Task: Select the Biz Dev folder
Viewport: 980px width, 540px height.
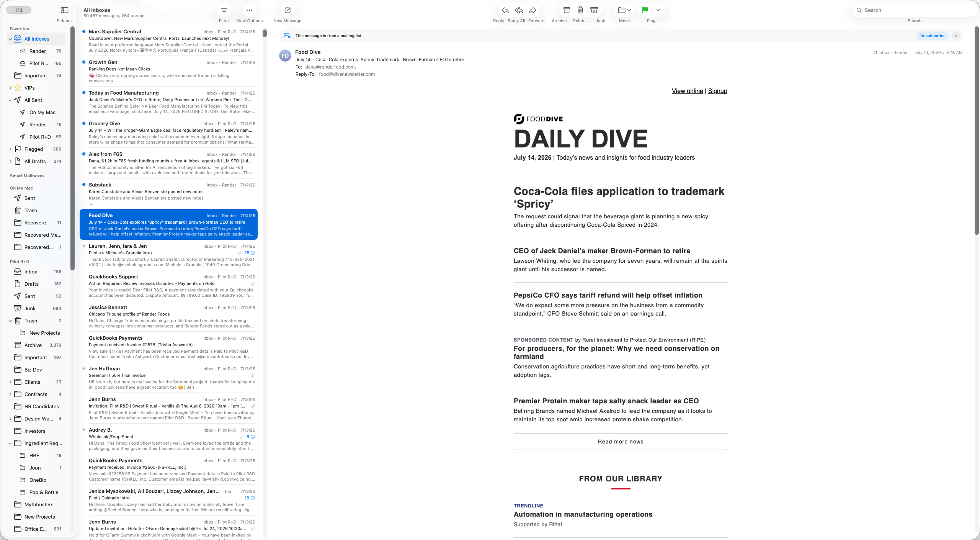Action: point(36,370)
